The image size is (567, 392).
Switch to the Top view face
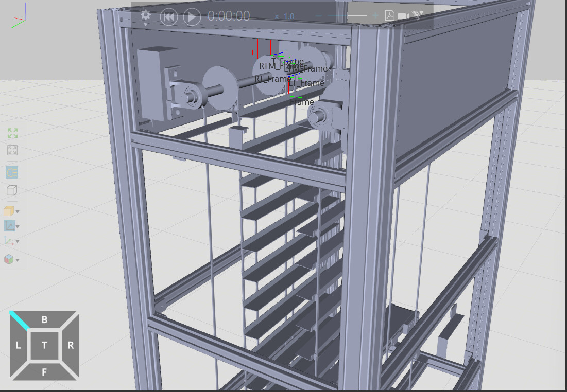(44, 345)
